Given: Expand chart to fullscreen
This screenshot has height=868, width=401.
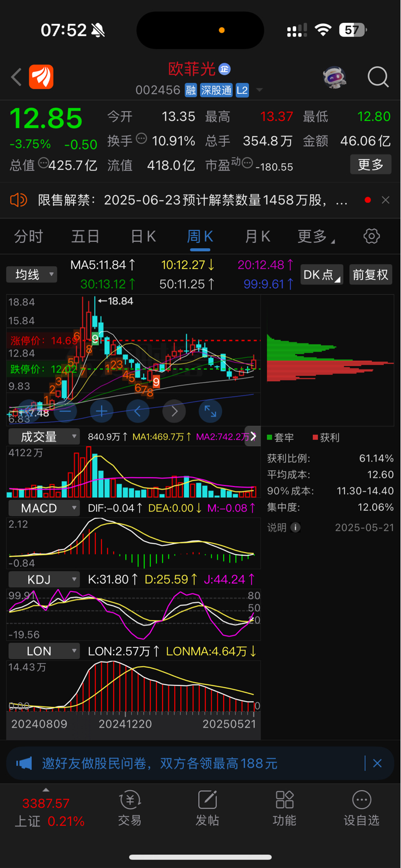Looking at the screenshot, I should (211, 411).
